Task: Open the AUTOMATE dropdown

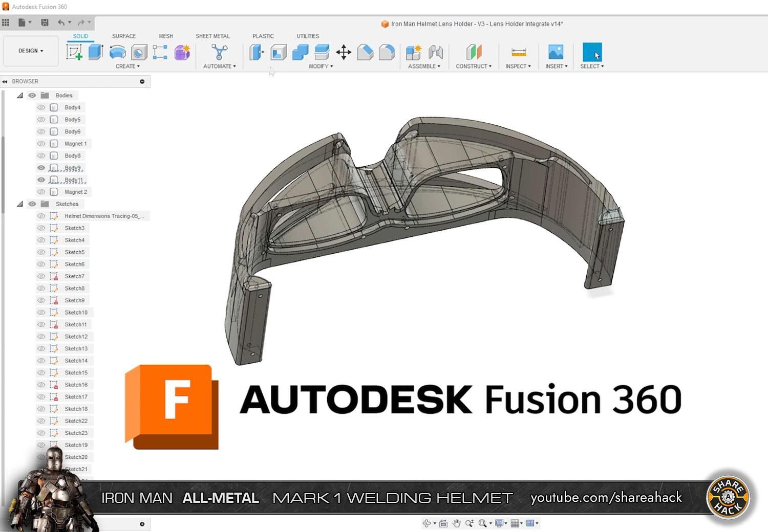Action: click(x=220, y=66)
